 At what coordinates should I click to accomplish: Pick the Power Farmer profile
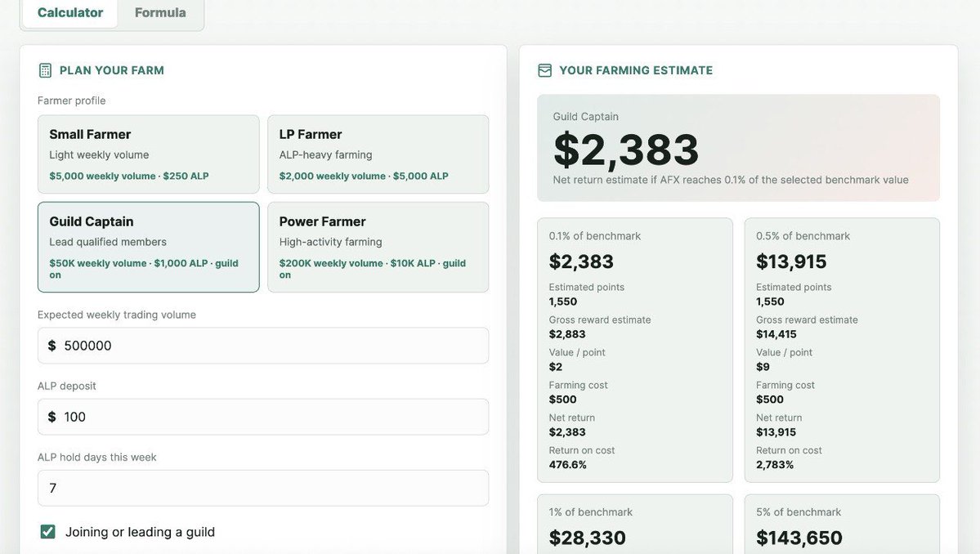point(378,247)
